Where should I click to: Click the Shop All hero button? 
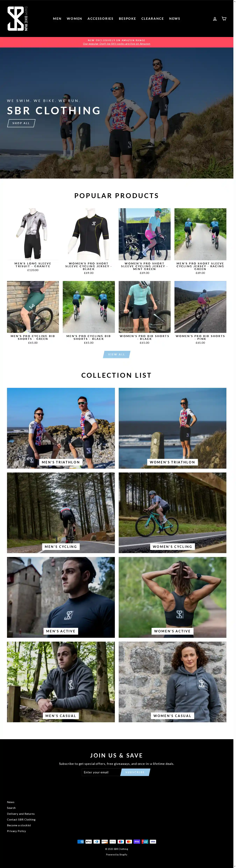21,123
